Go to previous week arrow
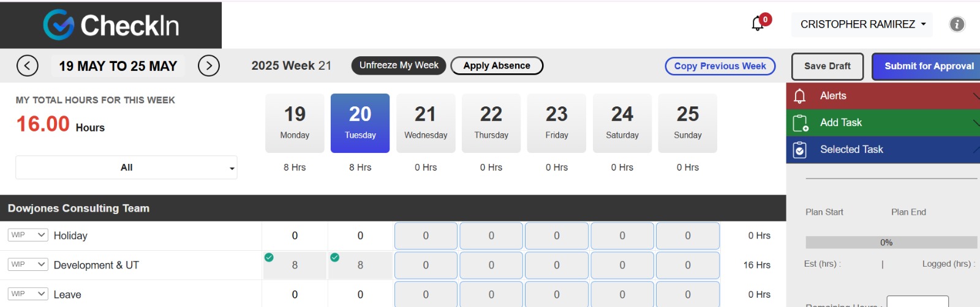The image size is (980, 307). 27,65
